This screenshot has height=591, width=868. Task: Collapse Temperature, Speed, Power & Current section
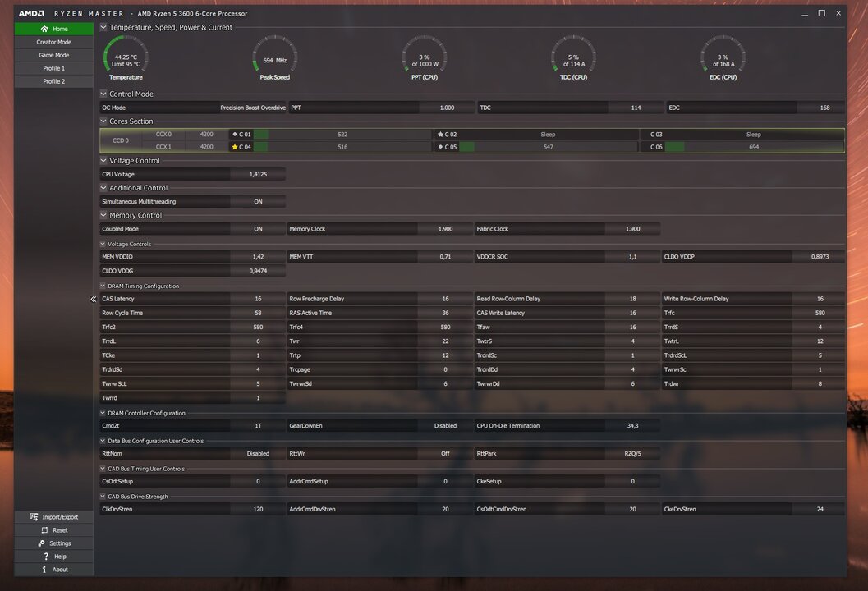(103, 26)
